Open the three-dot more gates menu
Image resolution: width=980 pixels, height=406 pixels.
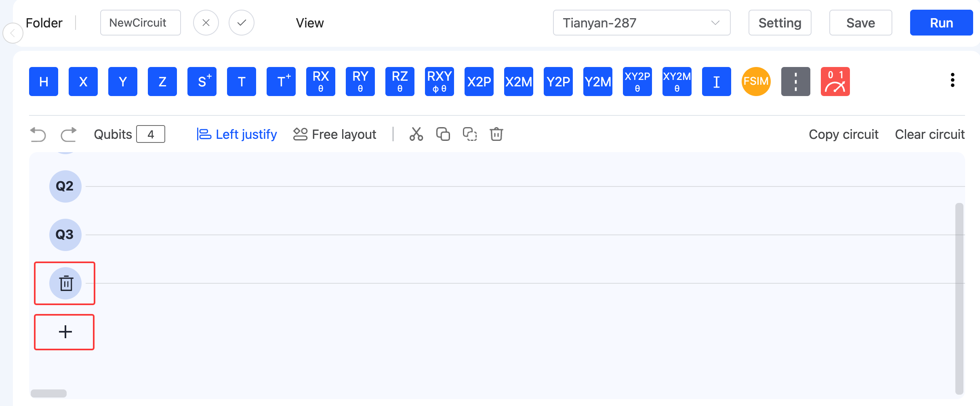tap(953, 80)
